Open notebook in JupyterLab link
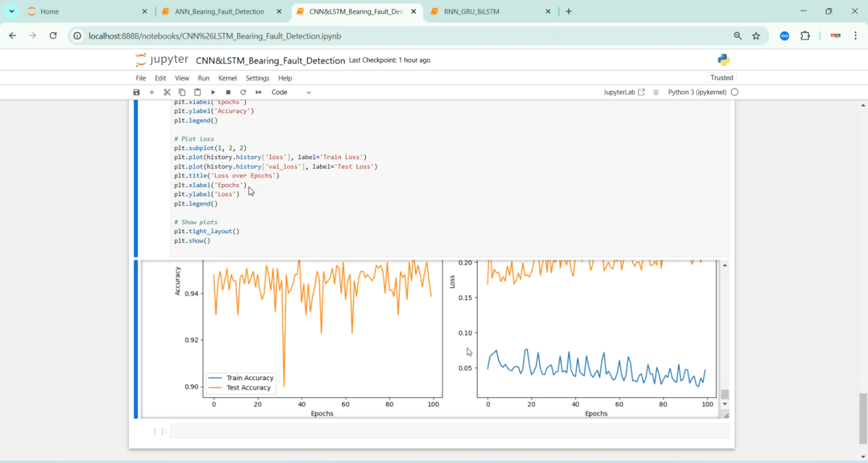This screenshot has height=463, width=868. [624, 92]
